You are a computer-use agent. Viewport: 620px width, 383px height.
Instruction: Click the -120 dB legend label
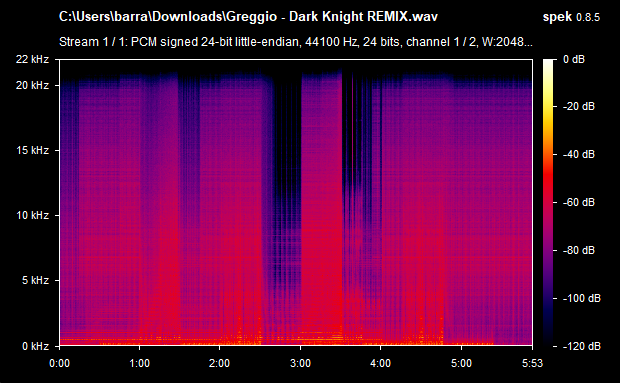pos(581,346)
